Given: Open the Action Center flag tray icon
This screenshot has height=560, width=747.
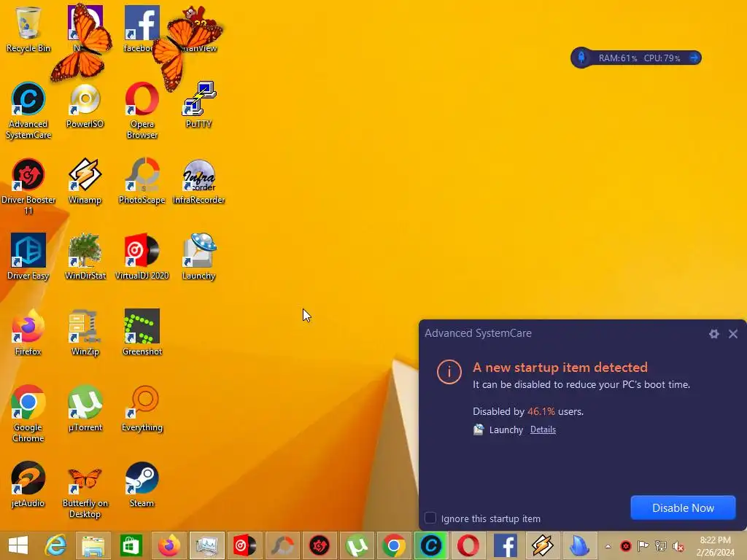Looking at the screenshot, I should [643, 546].
